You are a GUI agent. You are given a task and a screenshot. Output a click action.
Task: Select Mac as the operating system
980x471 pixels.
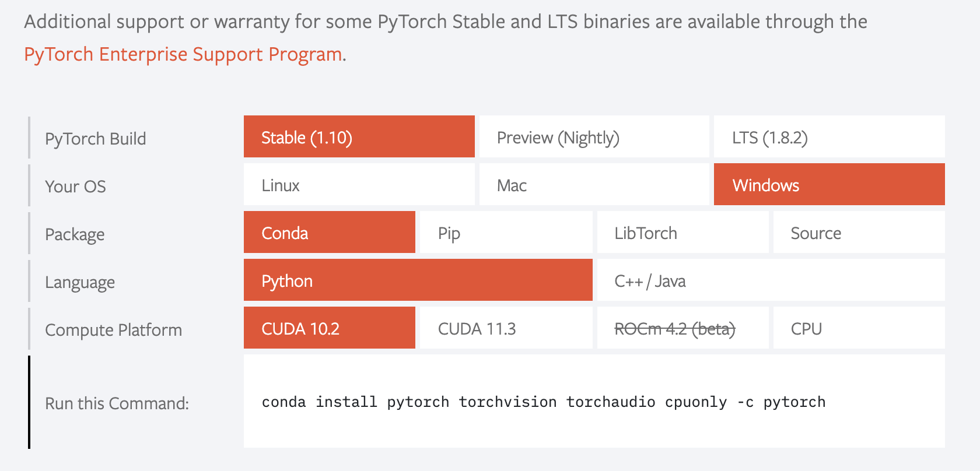click(x=594, y=184)
